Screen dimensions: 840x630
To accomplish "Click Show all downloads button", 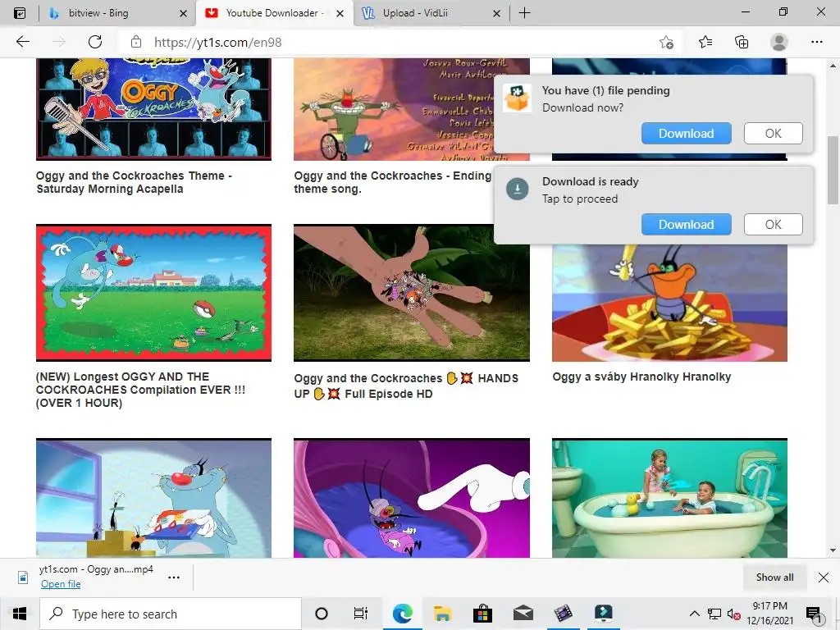I will (774, 577).
